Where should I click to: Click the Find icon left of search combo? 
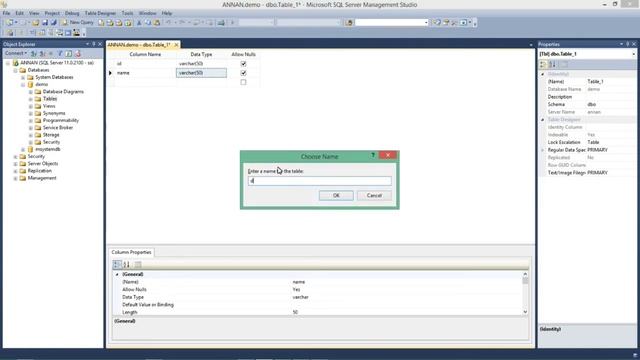coord(349,22)
